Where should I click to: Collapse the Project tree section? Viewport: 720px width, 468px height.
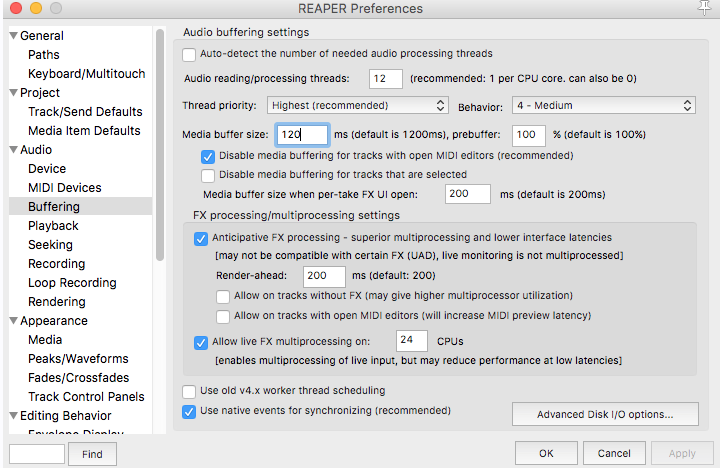(13, 93)
